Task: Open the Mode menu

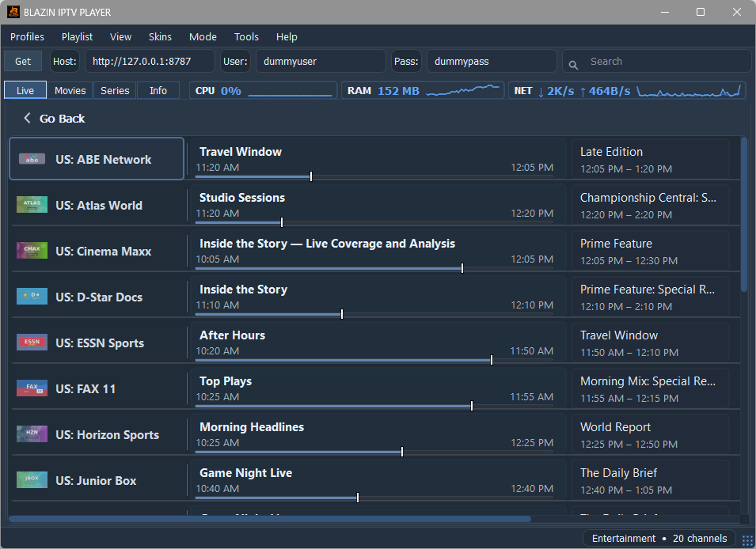Action: (x=203, y=36)
